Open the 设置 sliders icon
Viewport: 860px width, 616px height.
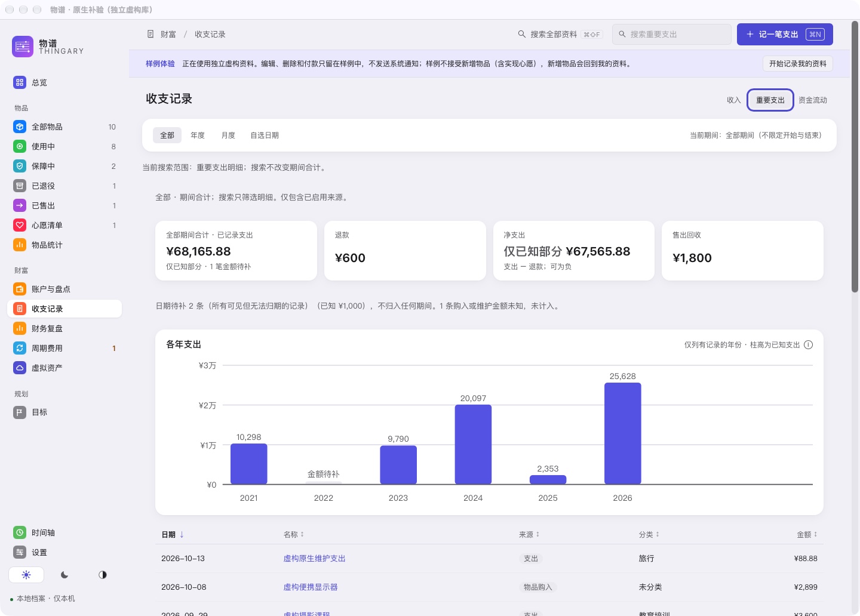(20, 552)
